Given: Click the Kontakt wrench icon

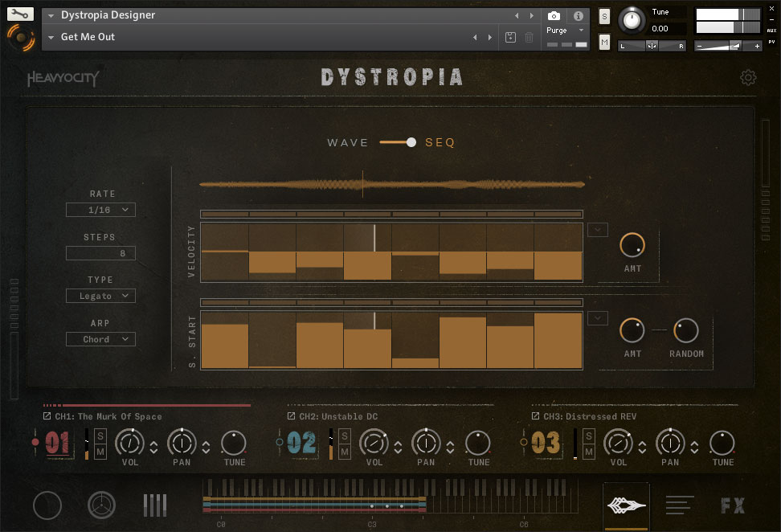Looking at the screenshot, I should 20,14.
